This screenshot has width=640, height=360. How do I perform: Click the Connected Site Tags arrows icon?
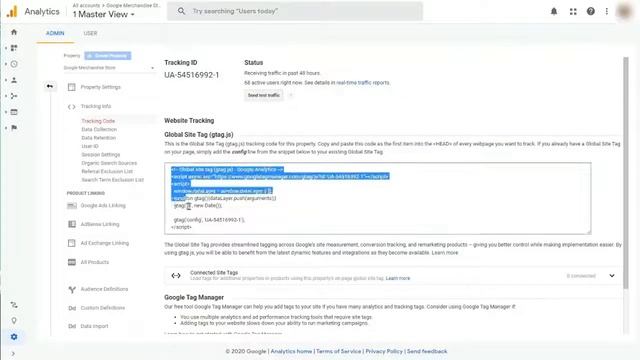176,276
